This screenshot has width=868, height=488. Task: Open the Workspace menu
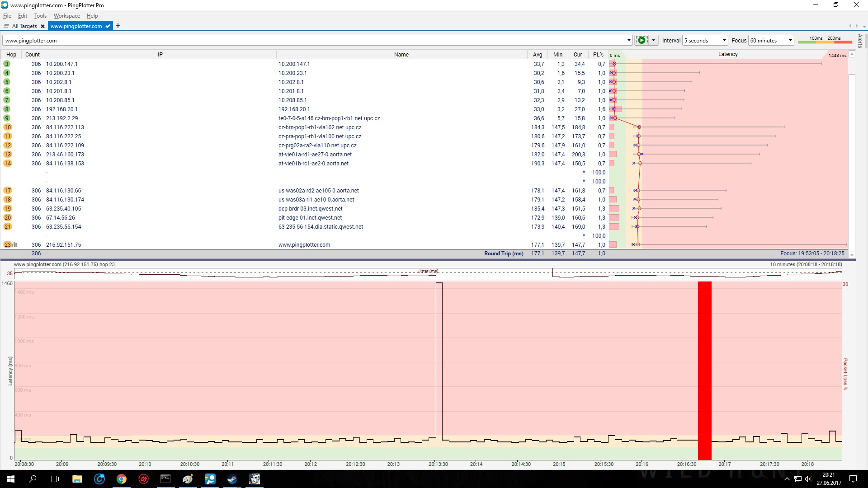66,16
